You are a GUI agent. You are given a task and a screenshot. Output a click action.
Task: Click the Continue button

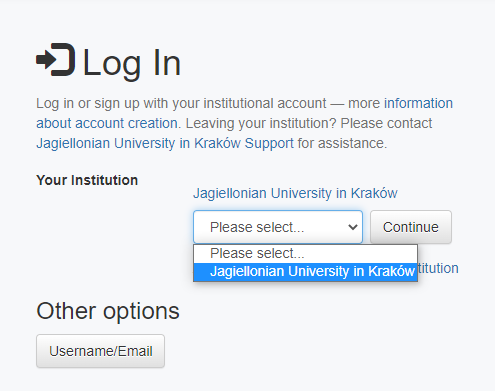[411, 227]
